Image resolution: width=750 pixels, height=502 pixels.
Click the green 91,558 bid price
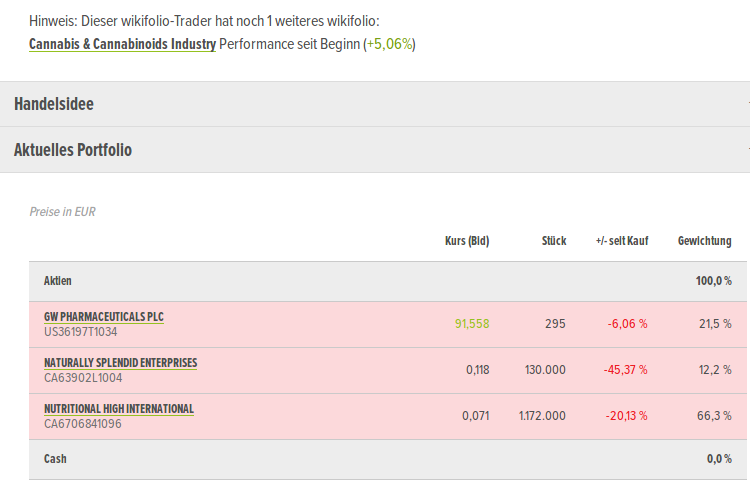(x=471, y=324)
